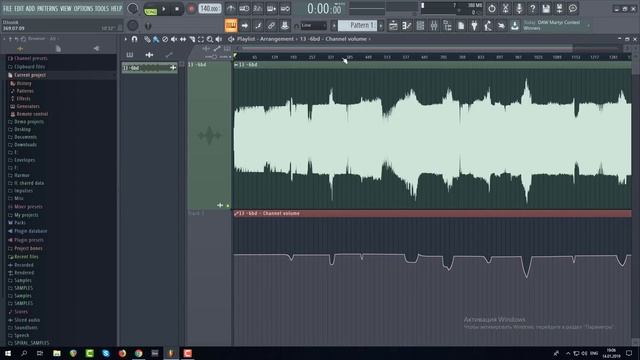
Task: Open the Playlist view icon
Action: [x=393, y=26]
